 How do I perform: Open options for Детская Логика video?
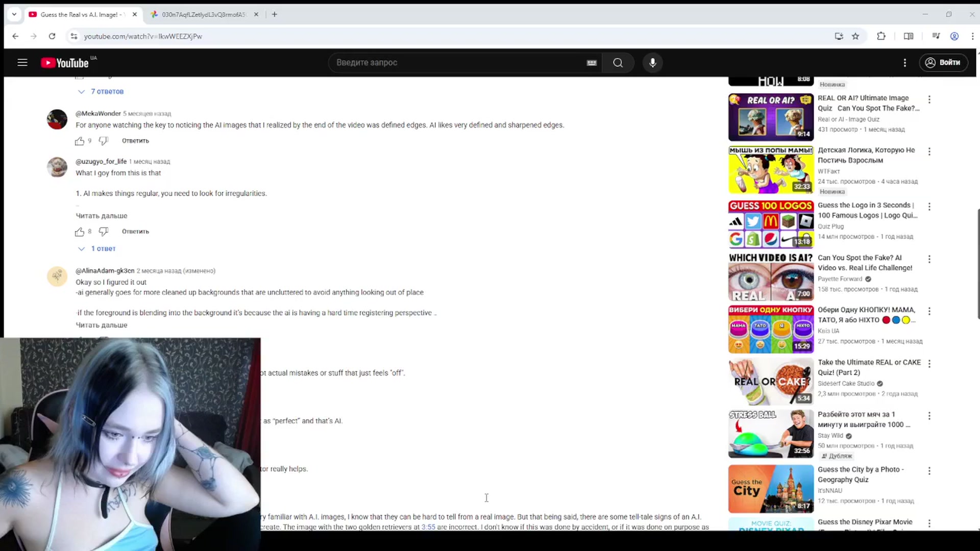(x=929, y=152)
